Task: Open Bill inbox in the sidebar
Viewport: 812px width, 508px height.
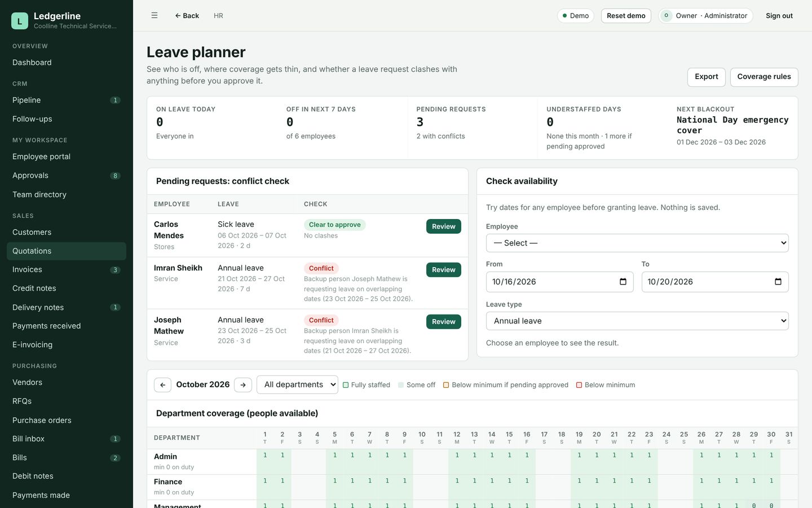Action: click(x=67, y=439)
